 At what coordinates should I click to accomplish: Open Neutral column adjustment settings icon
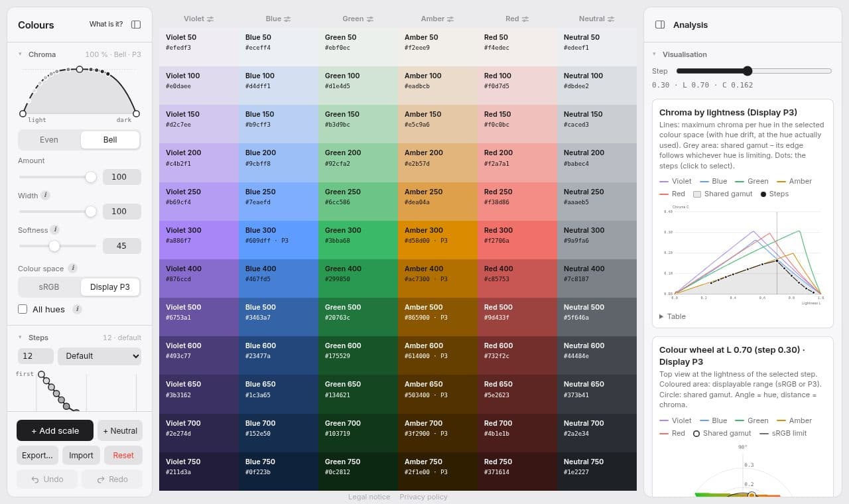tap(611, 19)
